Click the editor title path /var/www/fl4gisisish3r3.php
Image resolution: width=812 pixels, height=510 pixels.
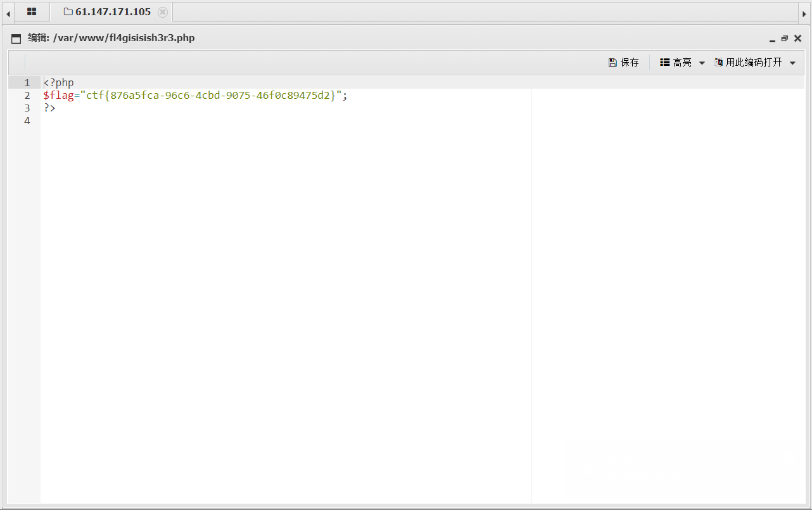point(124,38)
